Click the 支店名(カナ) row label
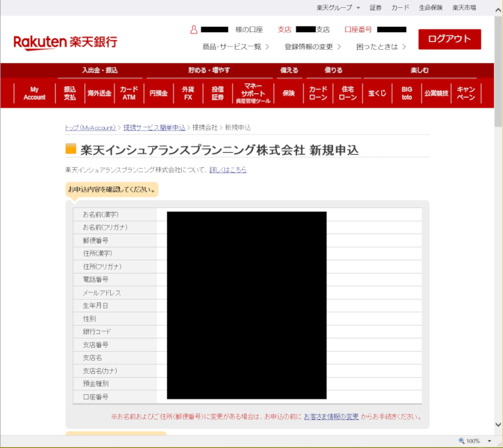The height and width of the screenshot is (448, 503). tap(100, 371)
